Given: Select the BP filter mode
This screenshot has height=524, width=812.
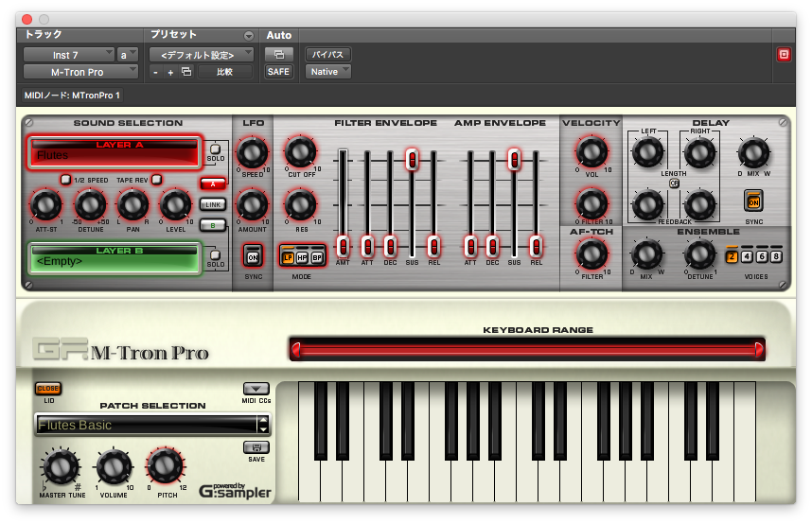Looking at the screenshot, I should click(x=317, y=257).
